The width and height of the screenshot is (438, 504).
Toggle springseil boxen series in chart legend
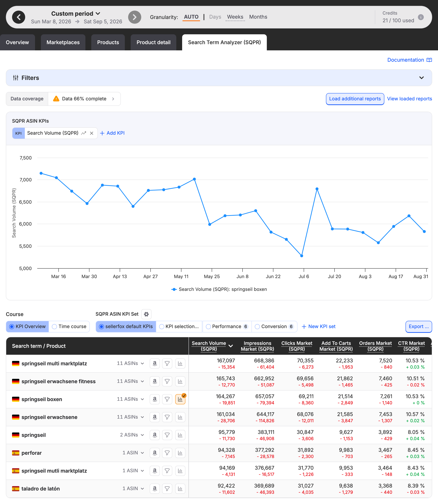pyautogui.click(x=219, y=289)
